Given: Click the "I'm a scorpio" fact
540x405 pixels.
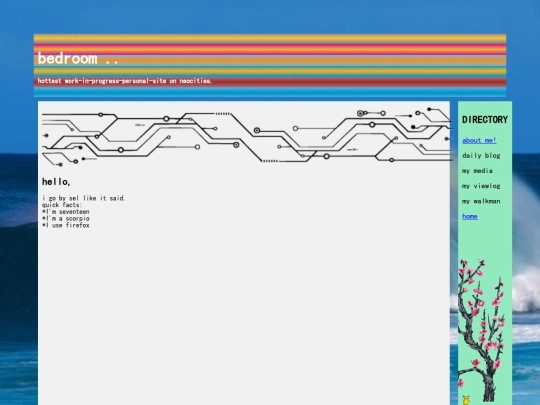Looking at the screenshot, I should click(x=66, y=219).
